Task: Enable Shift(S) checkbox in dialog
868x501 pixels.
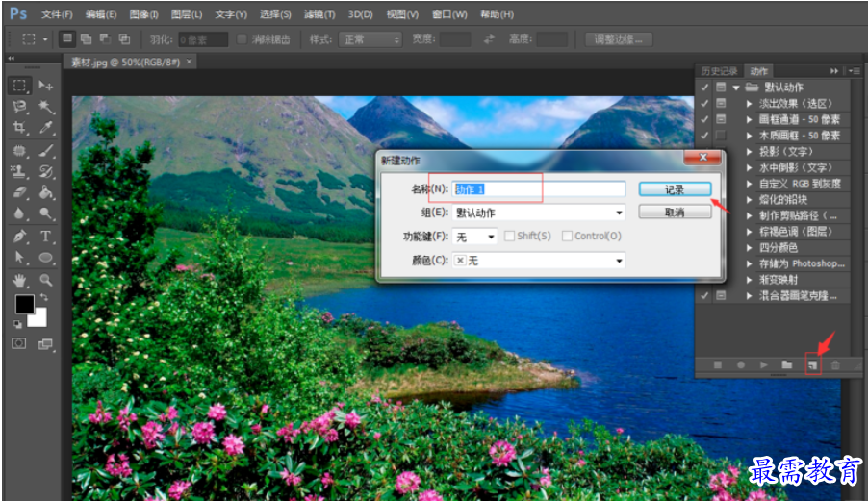Action: [509, 237]
